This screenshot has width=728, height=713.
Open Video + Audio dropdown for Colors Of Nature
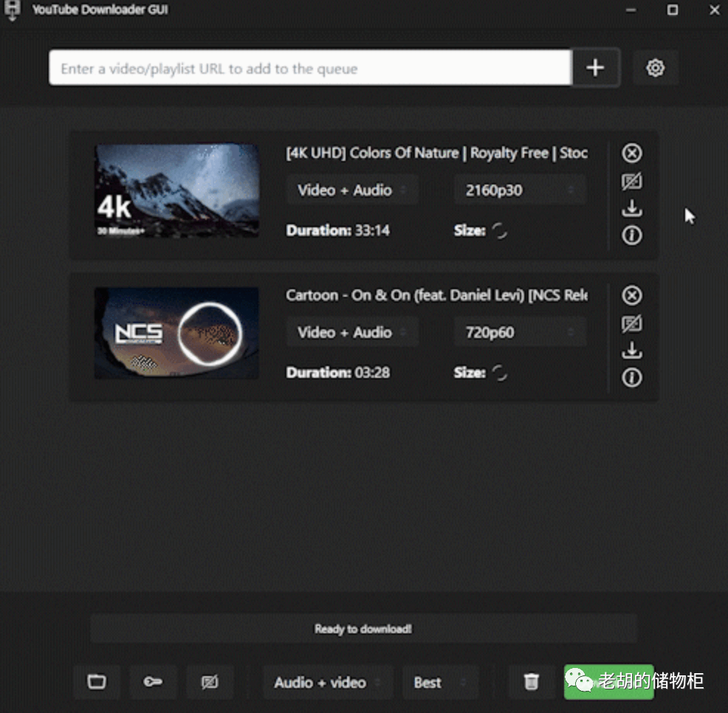point(352,190)
